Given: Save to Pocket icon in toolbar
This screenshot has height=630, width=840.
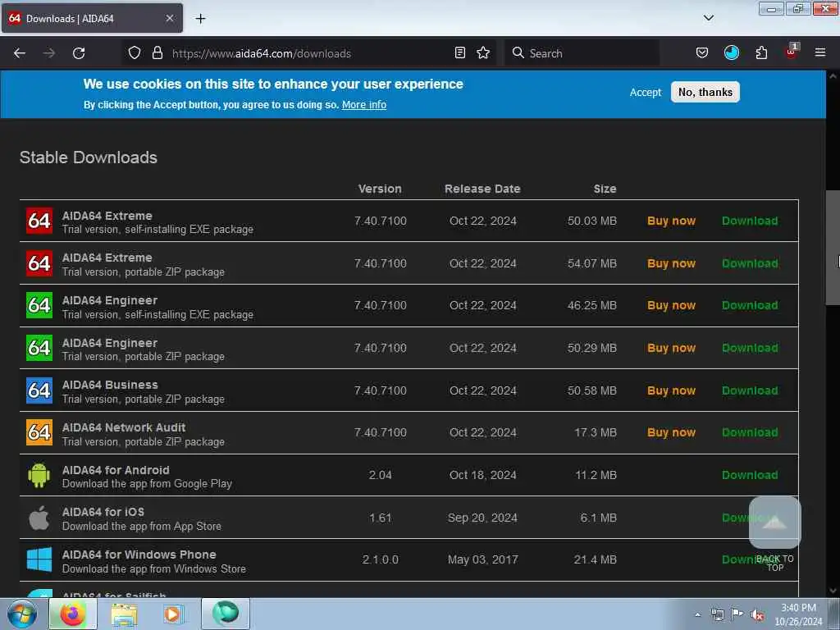Looking at the screenshot, I should point(702,53).
